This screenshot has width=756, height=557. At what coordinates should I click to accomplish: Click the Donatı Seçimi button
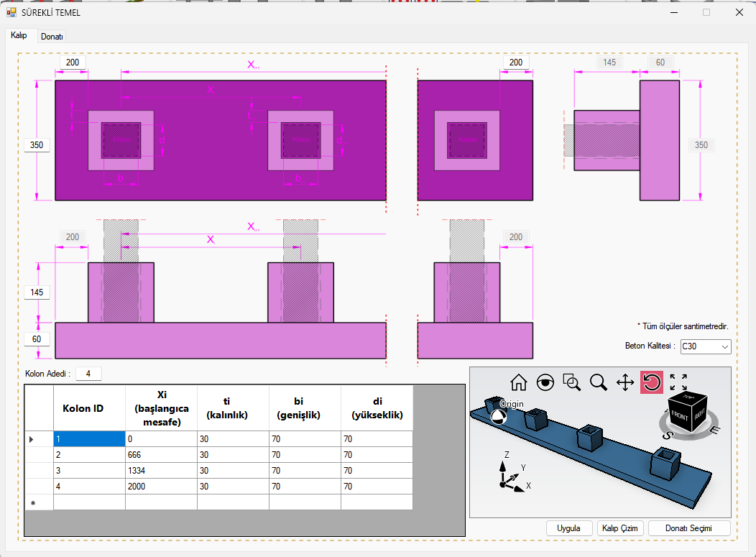tap(688, 528)
